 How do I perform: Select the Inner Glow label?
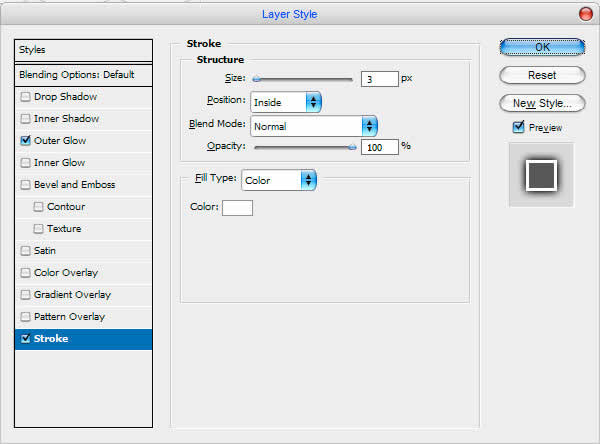[x=59, y=163]
